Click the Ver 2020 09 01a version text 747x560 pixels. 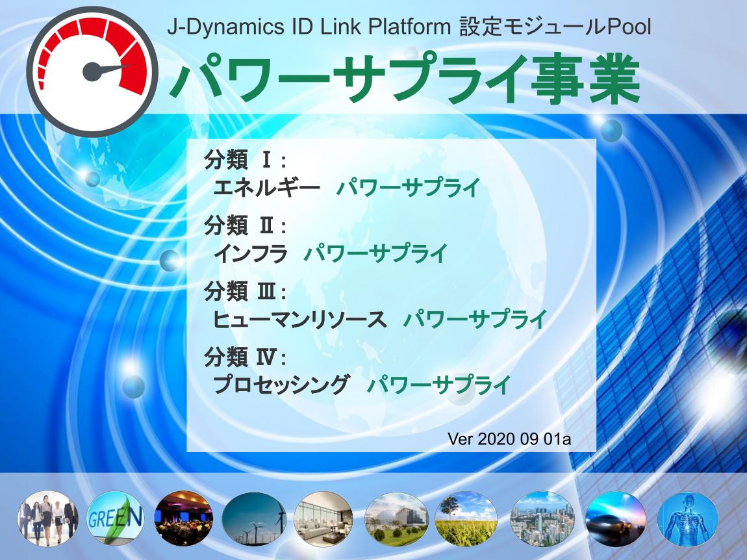click(509, 437)
